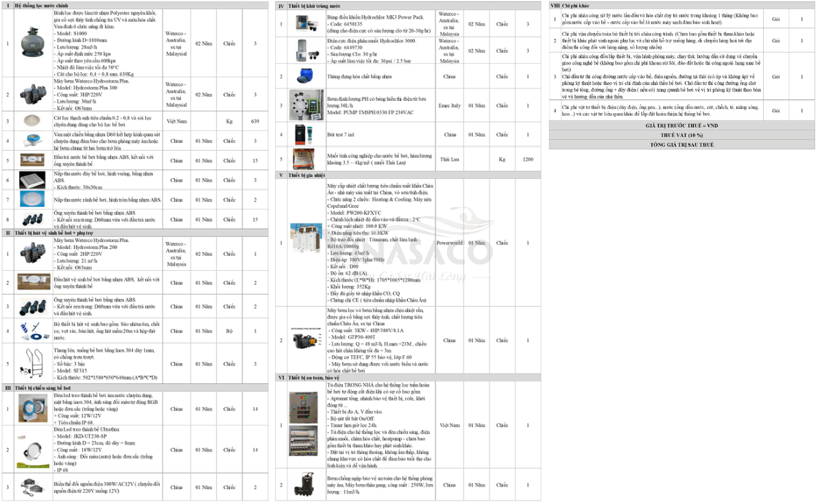Select "Code: 6450135" in Power Pack description
820x504 pixels.
(345, 24)
